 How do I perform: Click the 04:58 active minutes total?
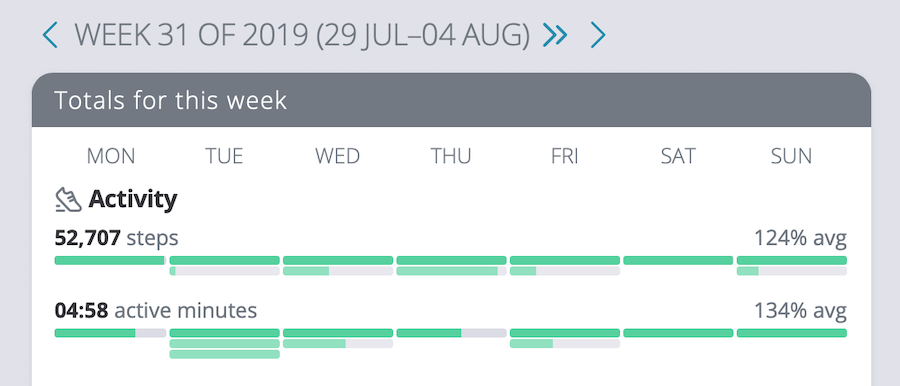156,311
